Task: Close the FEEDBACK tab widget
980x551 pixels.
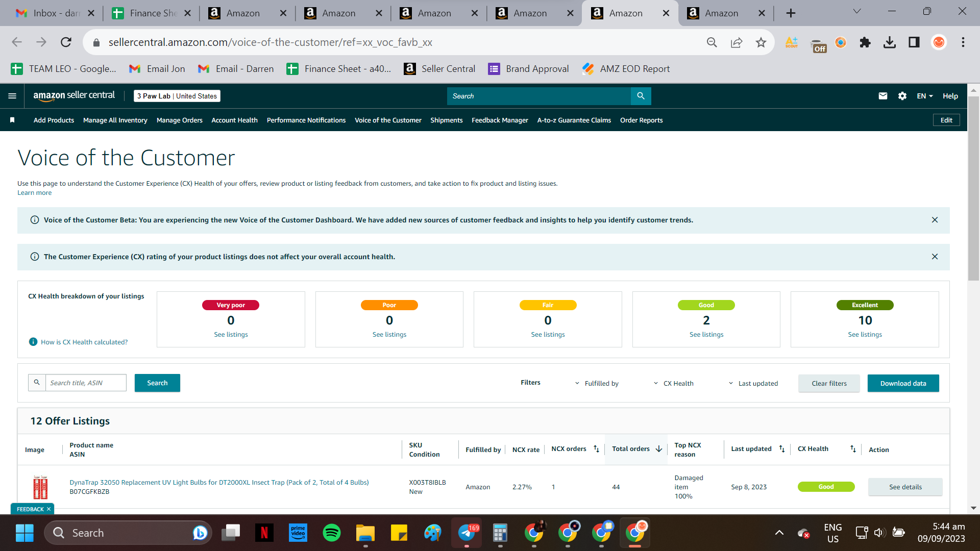Action: click(48, 509)
